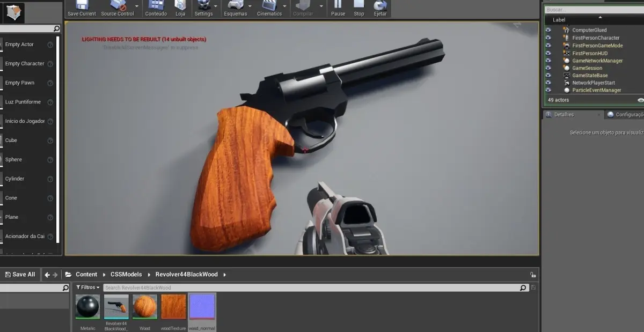Click help icon next to Cube
Screen dimensions: 644x332
(50, 141)
